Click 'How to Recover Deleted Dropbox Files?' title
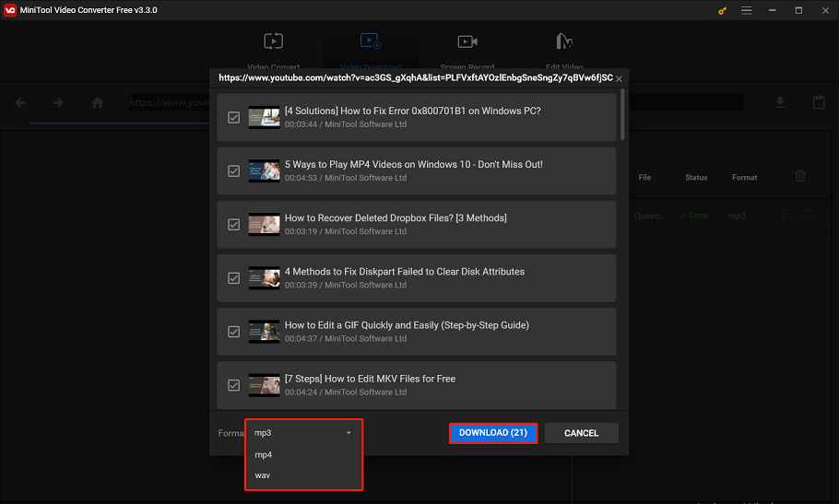This screenshot has height=504, width=839. [x=396, y=217]
